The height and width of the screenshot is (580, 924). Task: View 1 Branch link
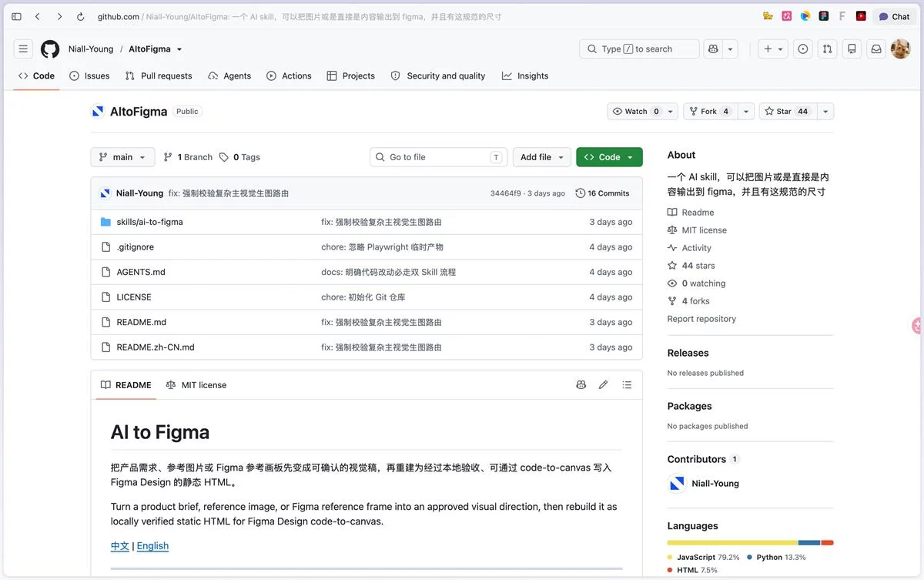(188, 157)
